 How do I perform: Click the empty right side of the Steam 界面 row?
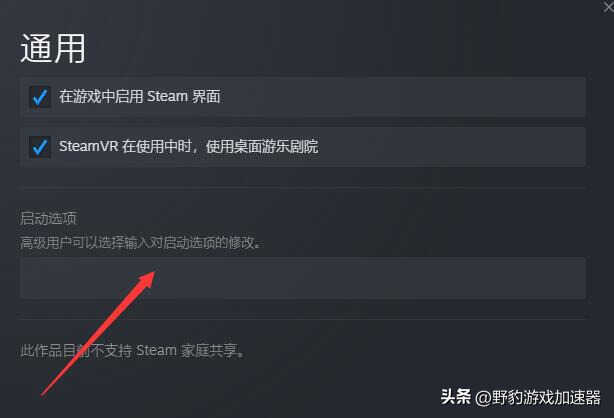403,97
